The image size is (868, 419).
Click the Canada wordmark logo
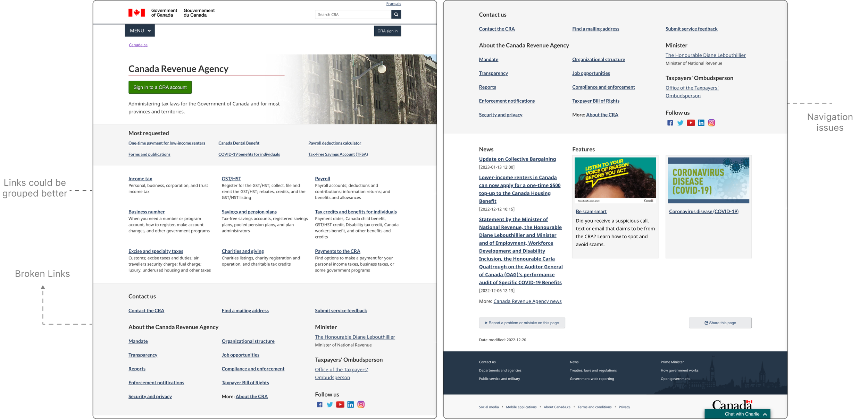coord(732,404)
